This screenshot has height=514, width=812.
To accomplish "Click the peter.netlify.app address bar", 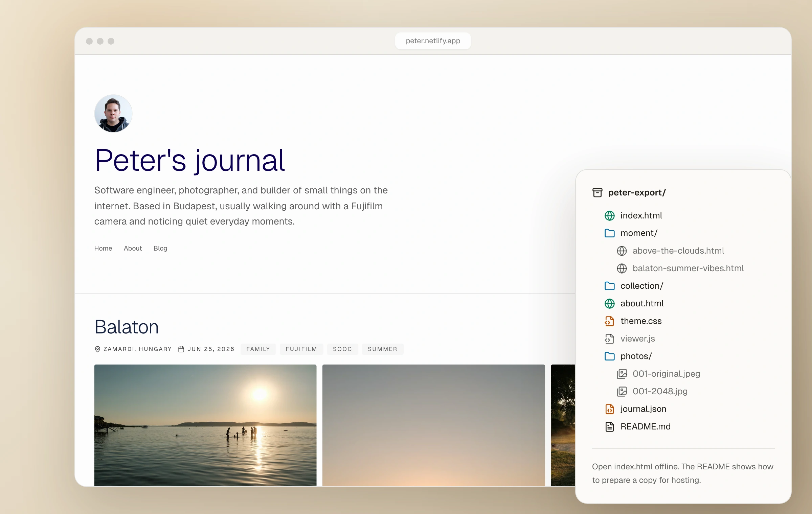I will (x=433, y=41).
